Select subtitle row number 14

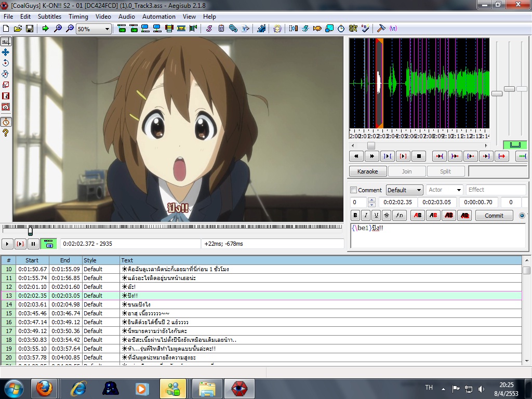[x=261, y=304]
